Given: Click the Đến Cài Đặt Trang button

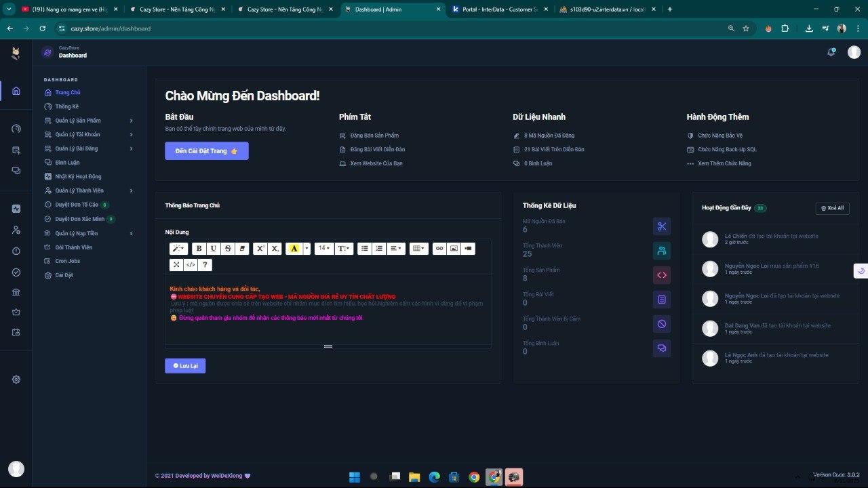Looking at the screenshot, I should point(206,151).
